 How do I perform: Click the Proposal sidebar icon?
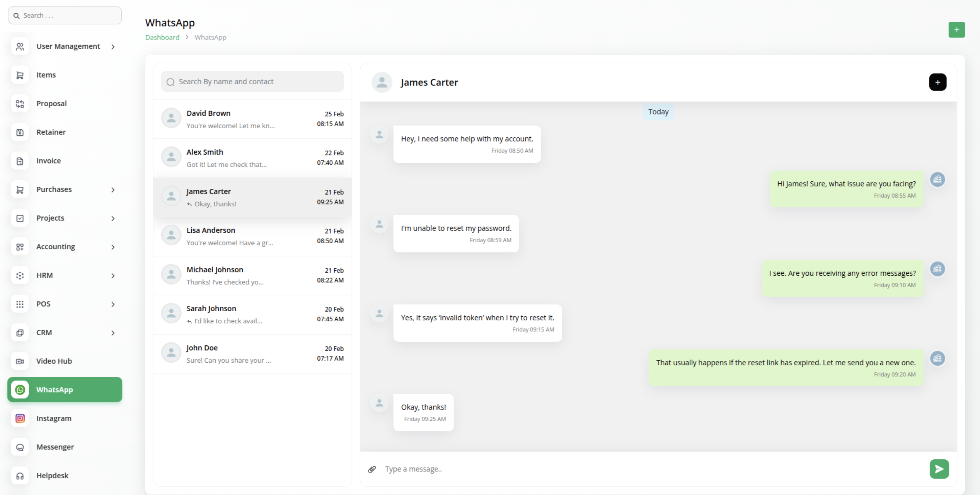[20, 104]
